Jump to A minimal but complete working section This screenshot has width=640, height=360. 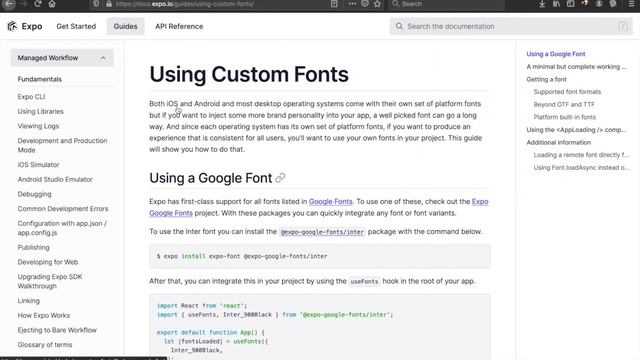[576, 67]
